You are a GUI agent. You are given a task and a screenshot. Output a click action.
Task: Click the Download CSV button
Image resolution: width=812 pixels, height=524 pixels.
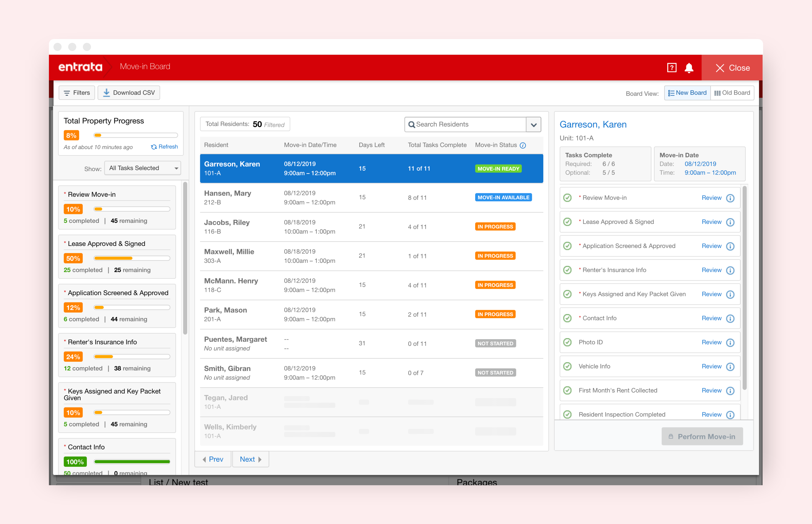tap(128, 93)
